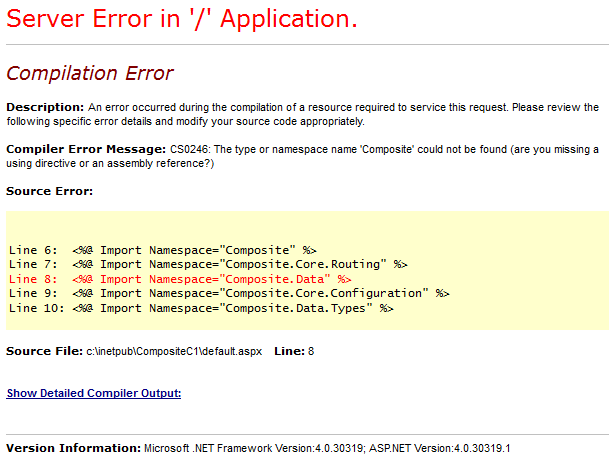
Task: Open Show Detailed Compiler Output link
Action: 94,393
